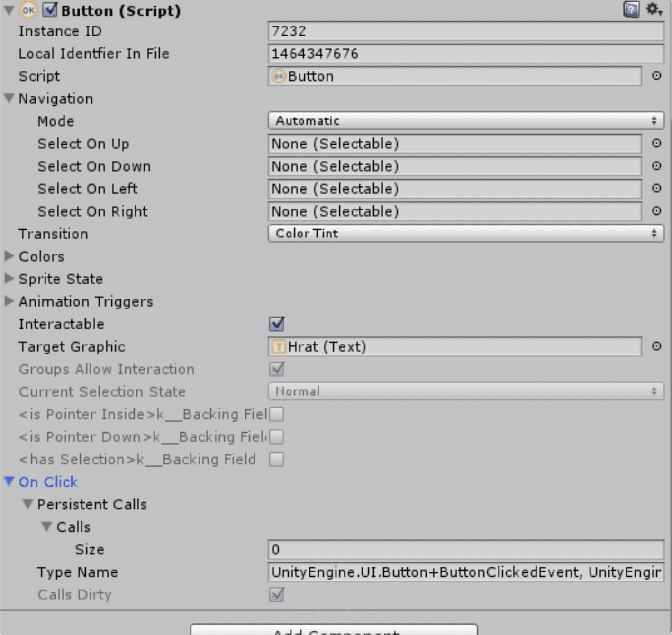Toggle Groups Allow Interaction checkbox
672x635 pixels.
click(x=277, y=369)
